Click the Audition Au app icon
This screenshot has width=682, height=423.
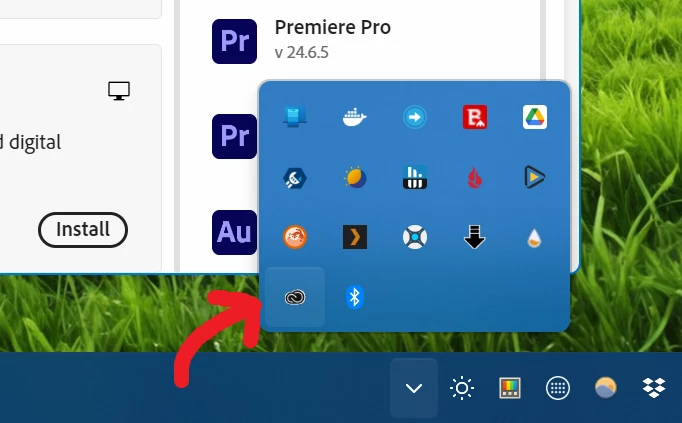234,233
